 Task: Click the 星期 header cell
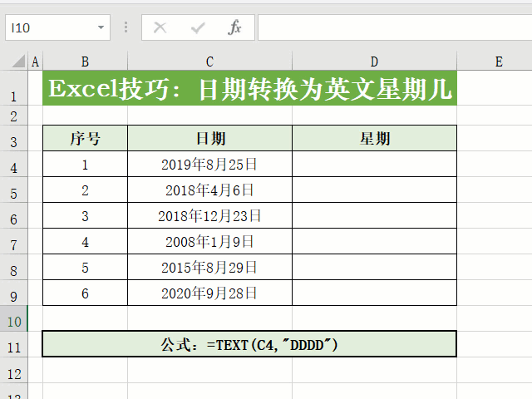click(x=374, y=138)
